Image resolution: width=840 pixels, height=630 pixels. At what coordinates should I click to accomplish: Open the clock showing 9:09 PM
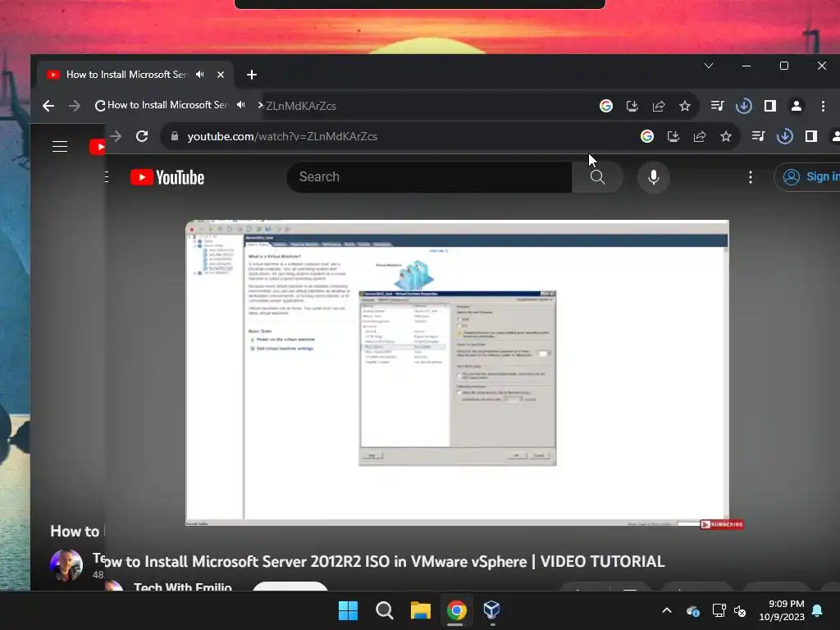pyautogui.click(x=782, y=610)
